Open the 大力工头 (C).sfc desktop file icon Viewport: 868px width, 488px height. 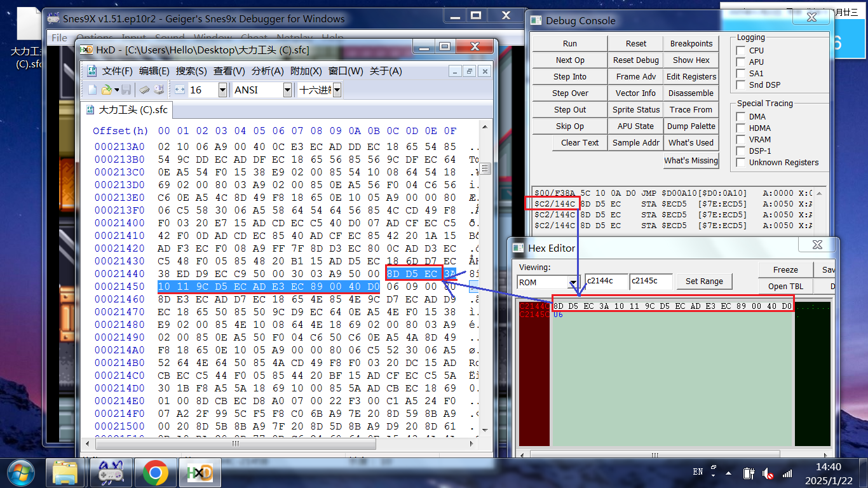click(x=29, y=38)
